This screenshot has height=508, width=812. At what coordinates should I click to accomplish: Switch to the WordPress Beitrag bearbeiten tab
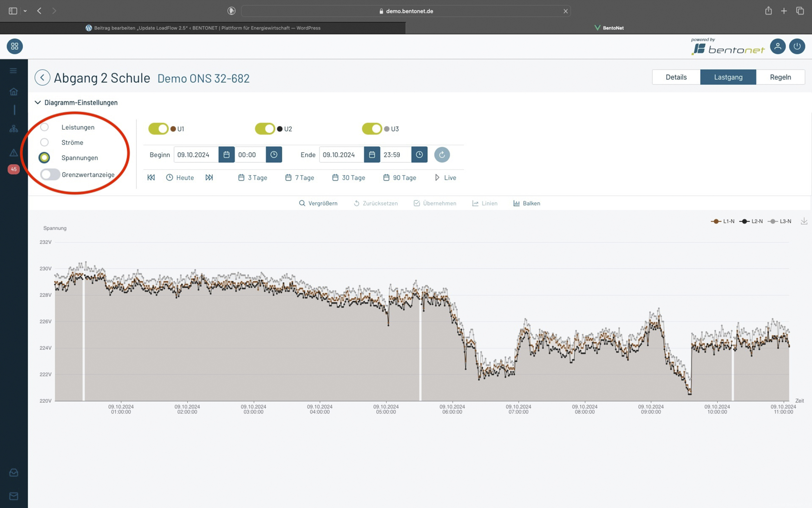pos(203,28)
